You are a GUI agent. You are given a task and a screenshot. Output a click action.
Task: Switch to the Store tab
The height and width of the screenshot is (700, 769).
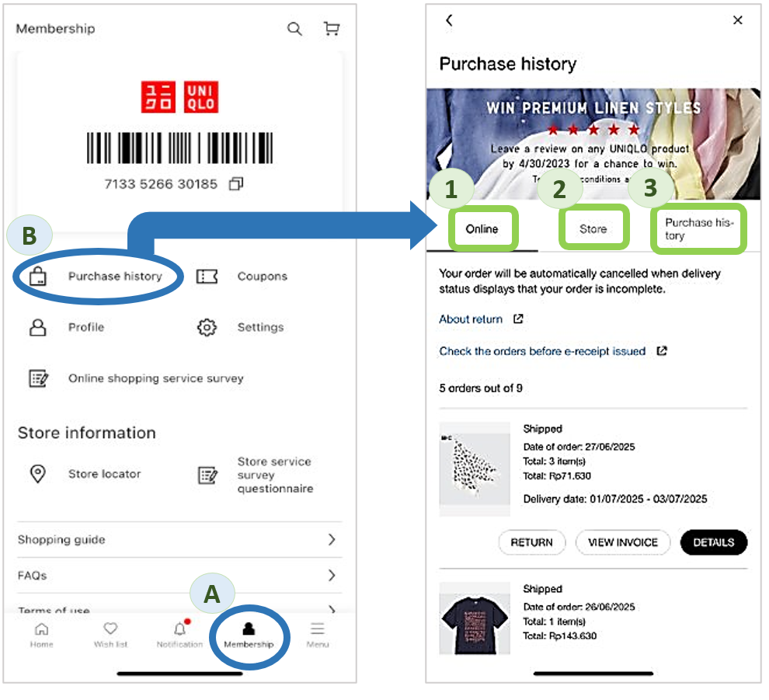(x=593, y=228)
